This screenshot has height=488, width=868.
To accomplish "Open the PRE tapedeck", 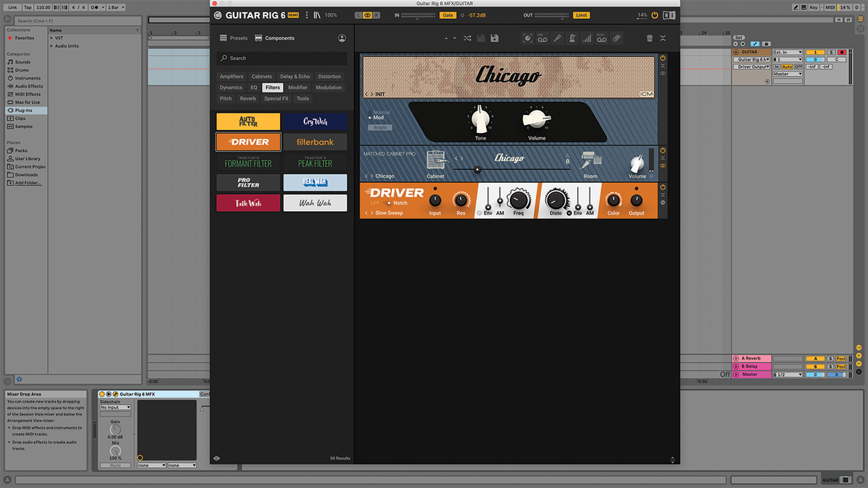I will 542,38.
